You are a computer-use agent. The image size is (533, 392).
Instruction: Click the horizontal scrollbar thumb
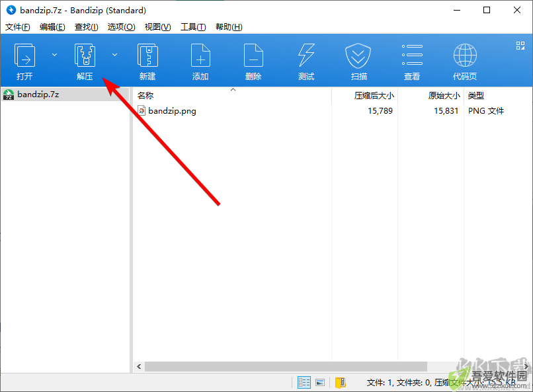pyautogui.click(x=286, y=366)
